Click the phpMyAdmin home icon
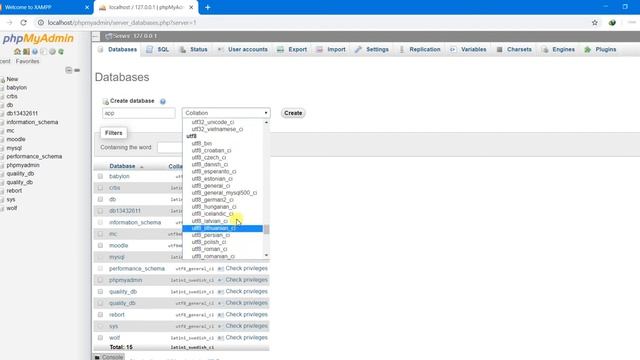 [17, 52]
